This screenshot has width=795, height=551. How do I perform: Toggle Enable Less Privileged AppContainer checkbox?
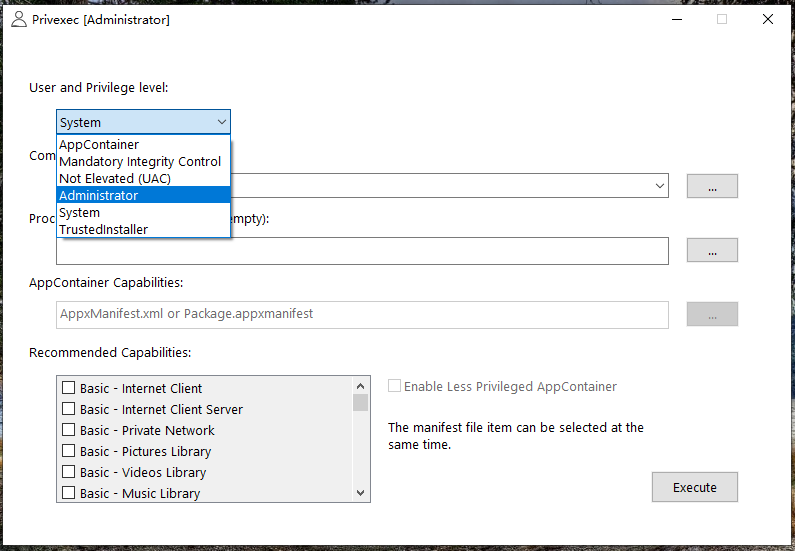tap(394, 386)
